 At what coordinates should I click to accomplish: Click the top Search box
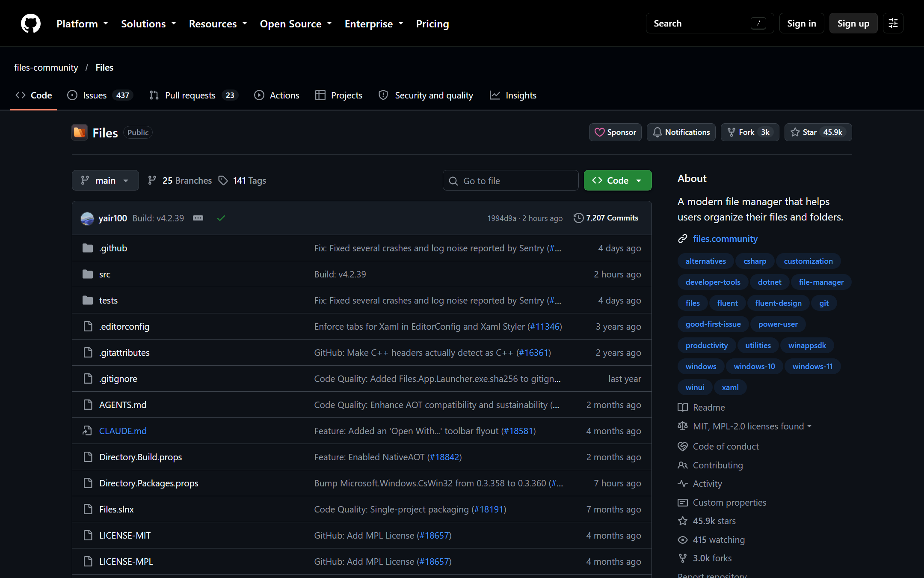[710, 24]
